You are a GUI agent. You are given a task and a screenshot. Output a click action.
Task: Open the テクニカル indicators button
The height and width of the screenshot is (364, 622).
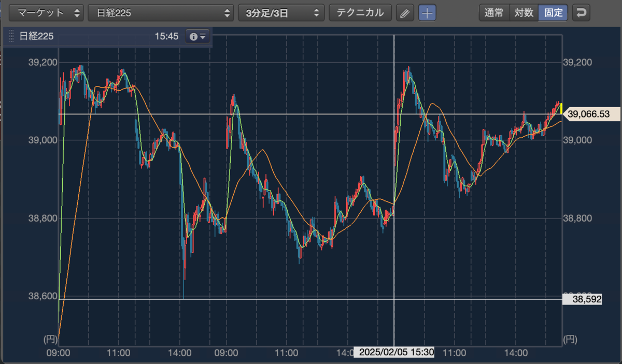[361, 12]
